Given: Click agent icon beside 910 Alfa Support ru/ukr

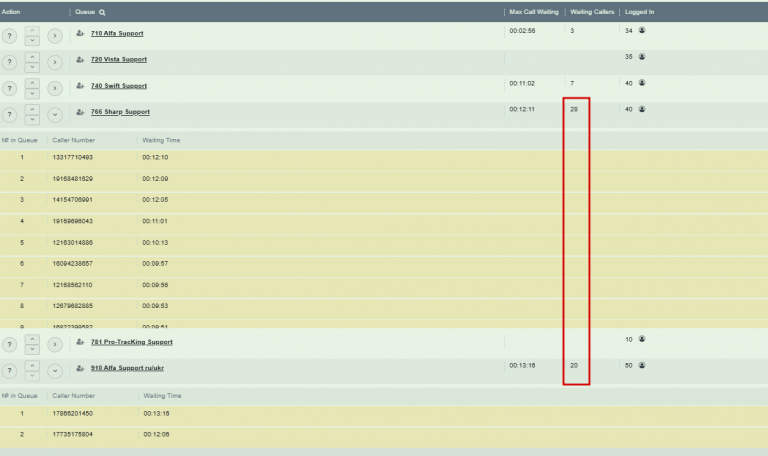Looking at the screenshot, I should pyautogui.click(x=80, y=368).
